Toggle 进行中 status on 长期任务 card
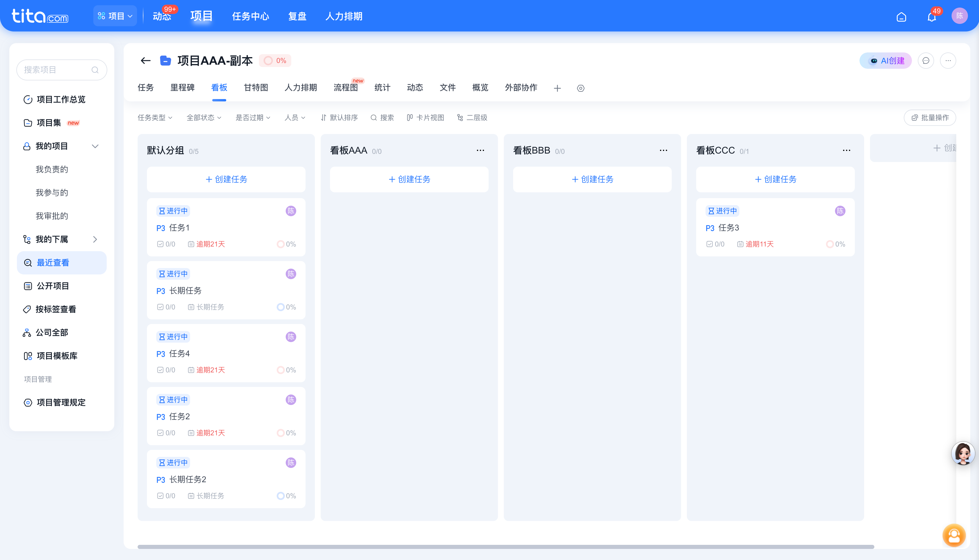979x560 pixels. click(x=173, y=274)
